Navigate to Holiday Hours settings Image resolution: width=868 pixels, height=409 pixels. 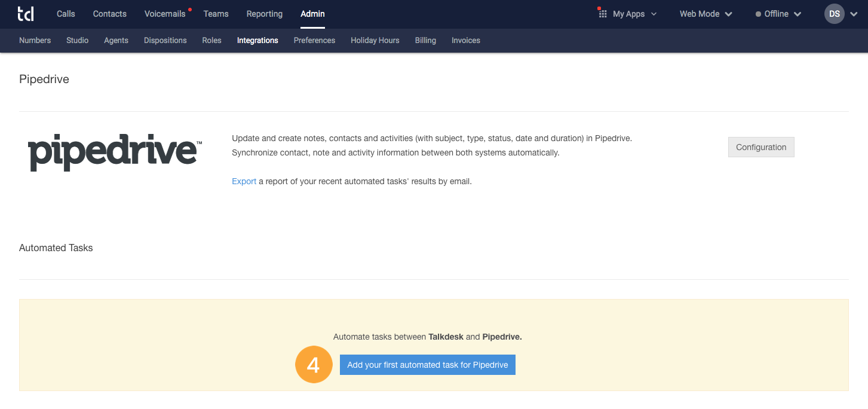pos(375,40)
